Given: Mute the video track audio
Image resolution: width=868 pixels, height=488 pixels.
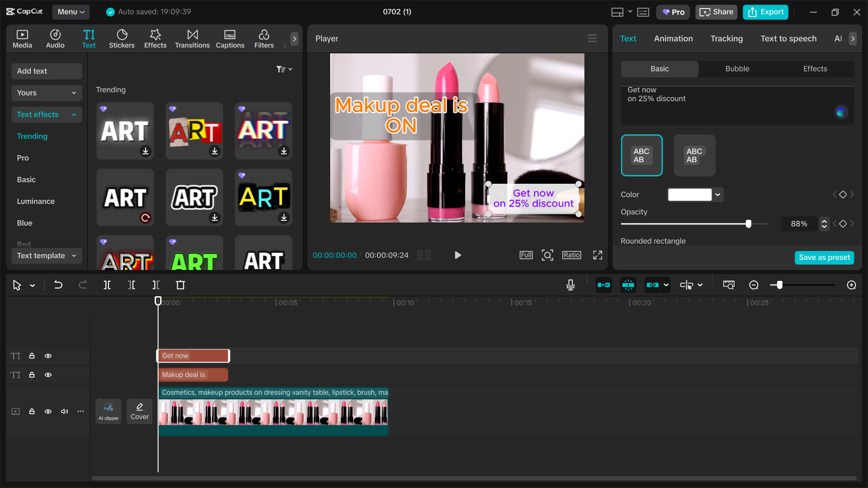Looking at the screenshot, I should 64,411.
